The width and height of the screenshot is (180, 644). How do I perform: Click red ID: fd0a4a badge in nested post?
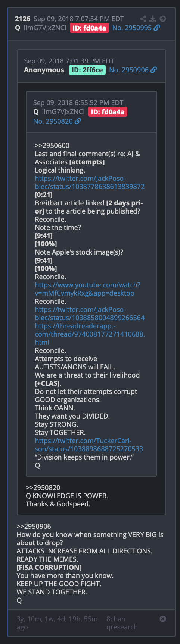tap(108, 112)
